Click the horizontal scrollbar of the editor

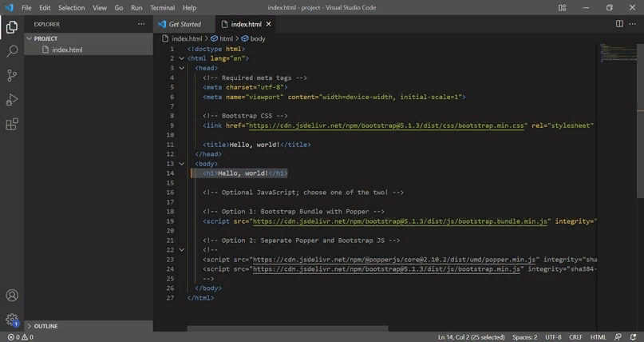coord(287,328)
